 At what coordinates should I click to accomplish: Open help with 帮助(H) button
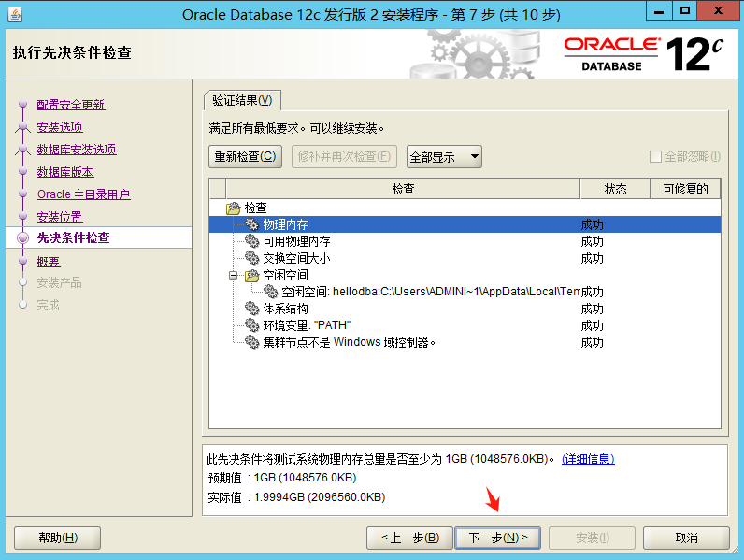tap(57, 538)
